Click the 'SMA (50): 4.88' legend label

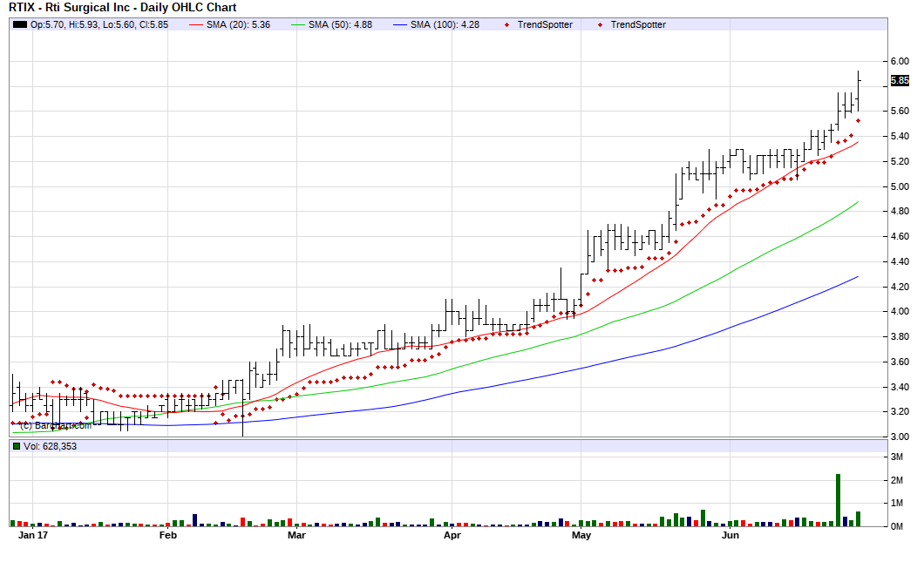coord(340,24)
